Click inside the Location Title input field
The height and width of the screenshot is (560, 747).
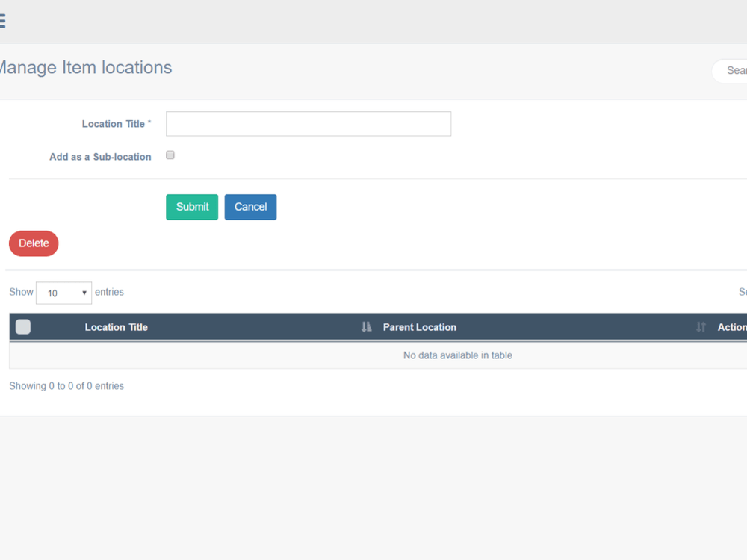pyautogui.click(x=308, y=123)
